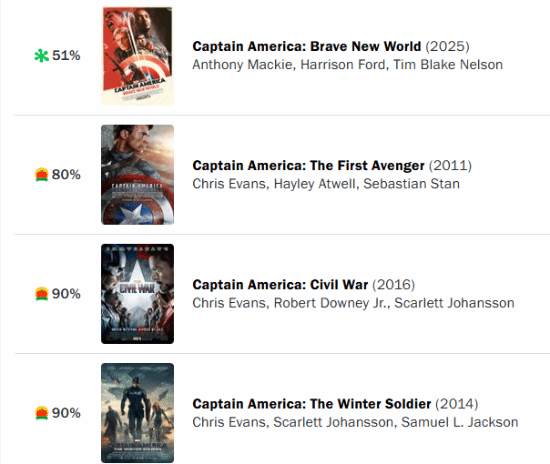This screenshot has width=550, height=464.
Task: Click the 90% score for The Winter Soldier
Action: (x=66, y=413)
